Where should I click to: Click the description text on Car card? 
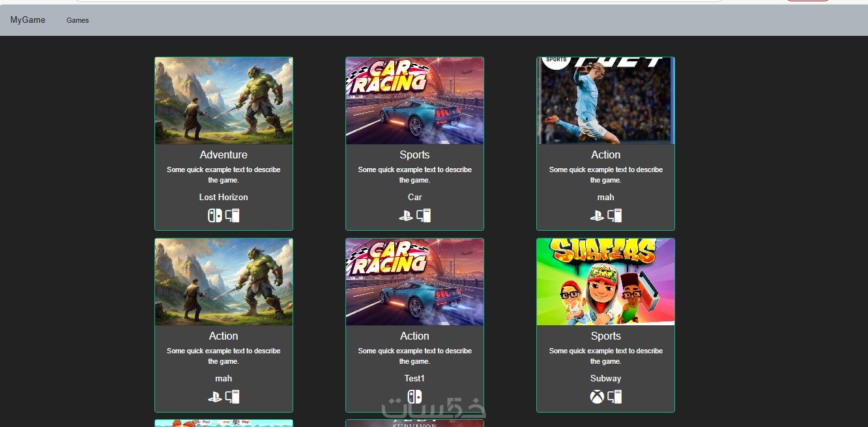click(x=414, y=175)
